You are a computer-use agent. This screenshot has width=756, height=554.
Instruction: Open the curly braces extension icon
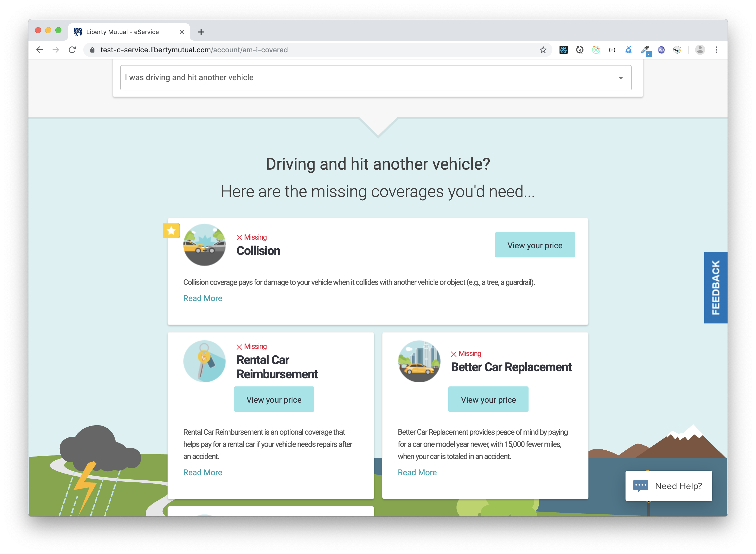point(612,50)
